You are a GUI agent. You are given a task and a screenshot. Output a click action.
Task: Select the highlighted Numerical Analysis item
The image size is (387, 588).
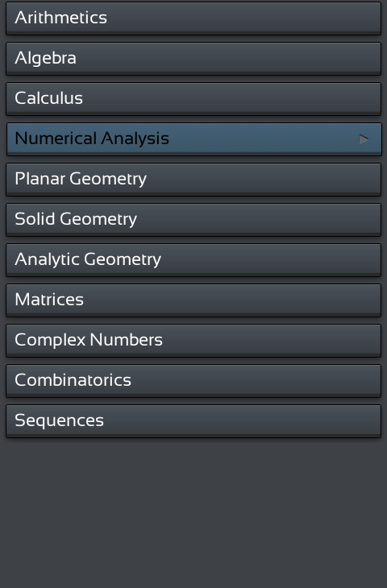(193, 139)
